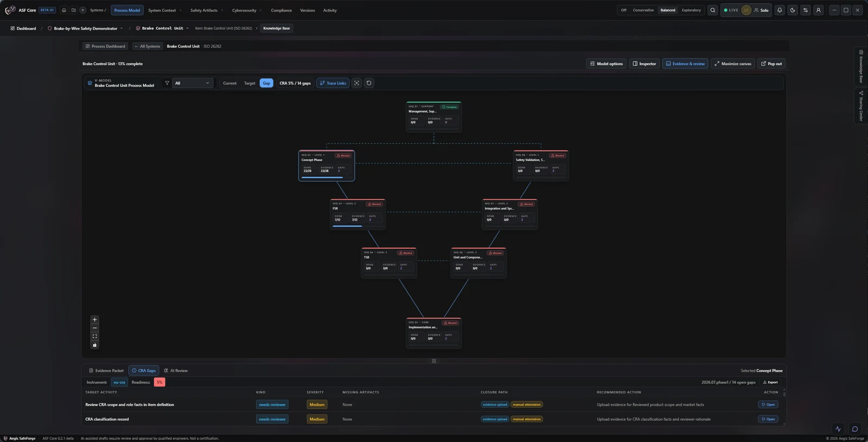
Task: Select the Concept Phase node
Action: (x=327, y=166)
